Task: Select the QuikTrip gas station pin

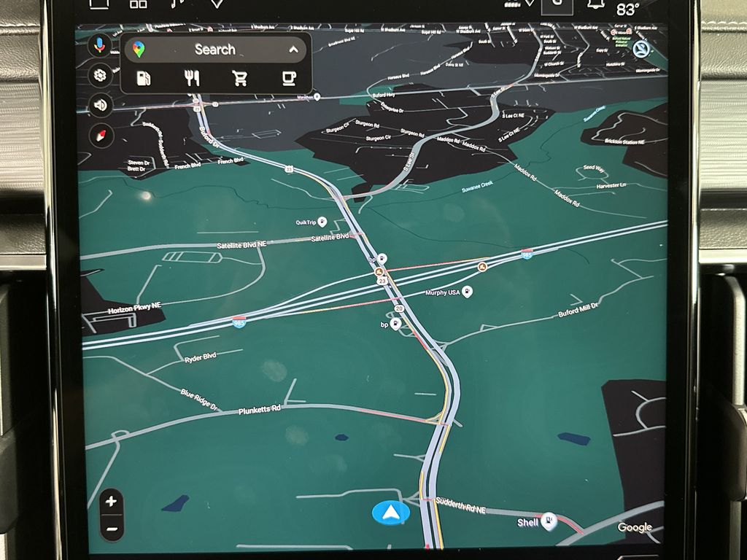Action: coord(322,222)
